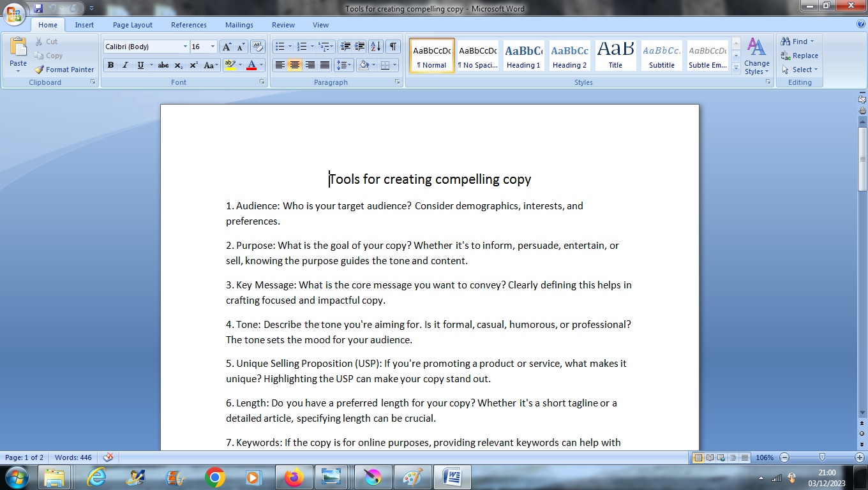This screenshot has width=868, height=490.
Task: Open the font name dropdown
Action: click(185, 47)
